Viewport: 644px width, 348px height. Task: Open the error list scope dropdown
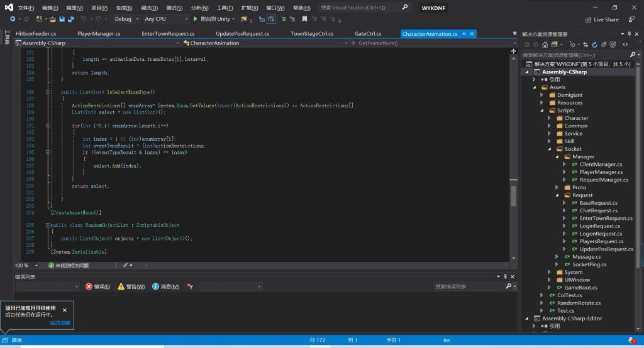(x=48, y=286)
